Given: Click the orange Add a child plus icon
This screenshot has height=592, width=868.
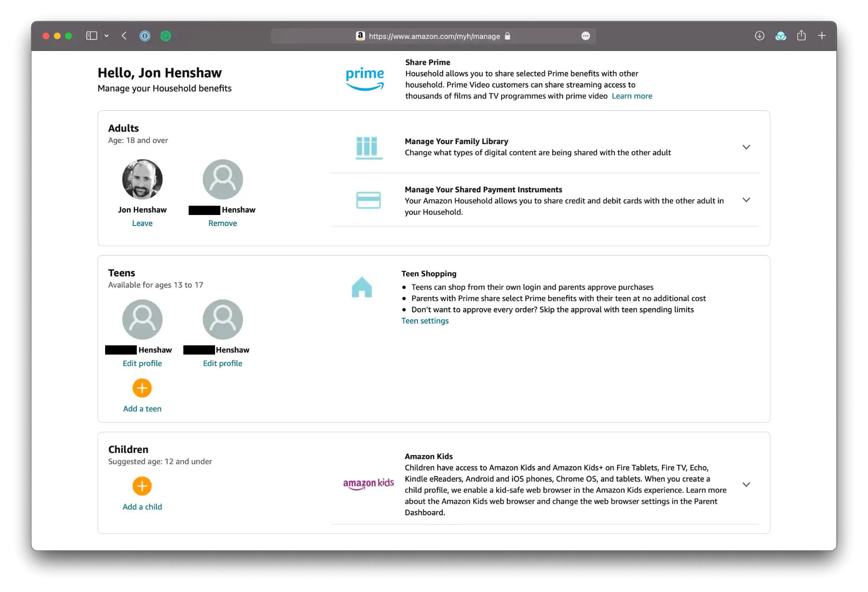Looking at the screenshot, I should [x=142, y=486].
